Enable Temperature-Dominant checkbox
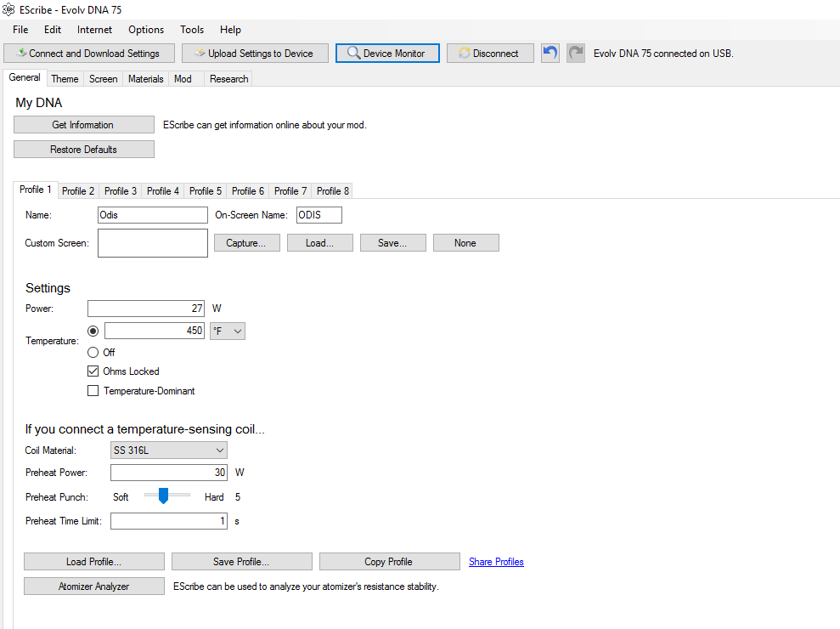This screenshot has width=840, height=629. click(93, 391)
